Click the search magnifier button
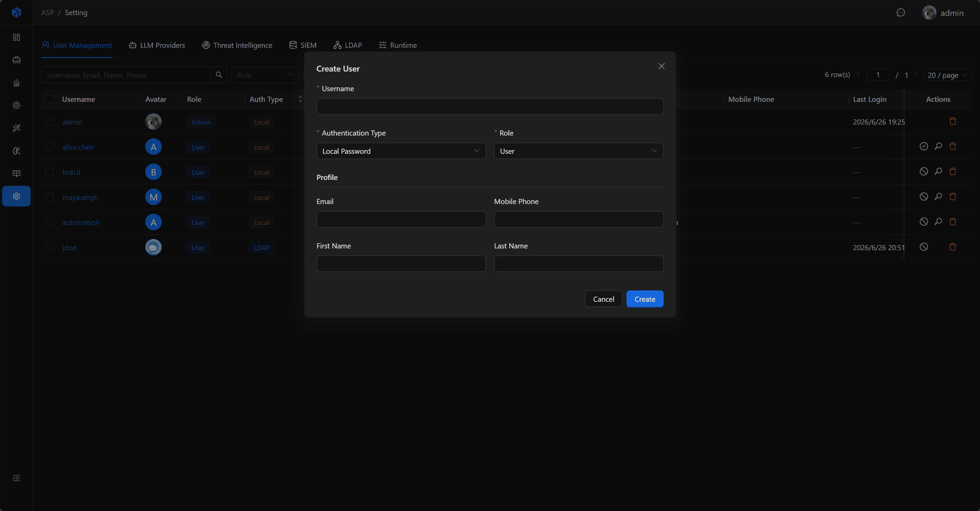 219,75
